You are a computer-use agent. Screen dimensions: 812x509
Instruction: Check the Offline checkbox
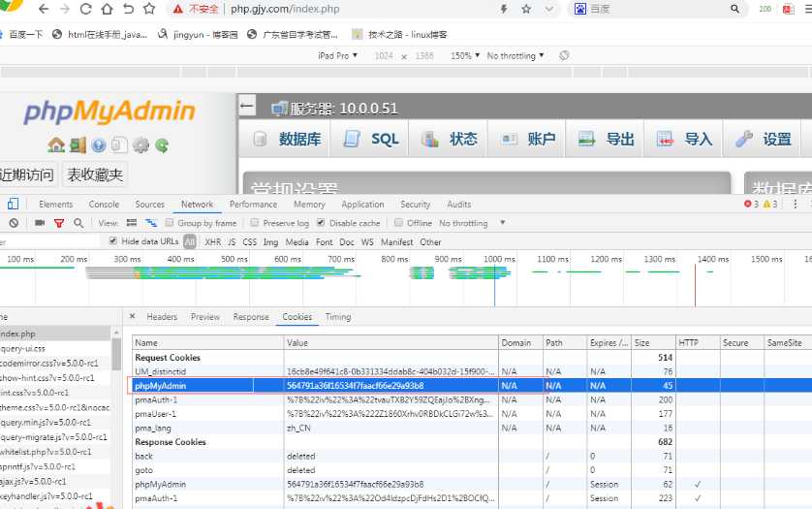[398, 222]
